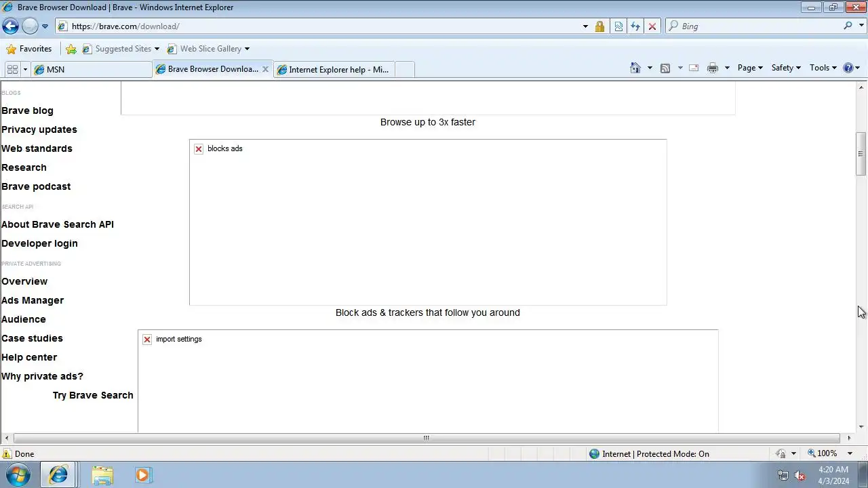
Task: Go back with the Back arrow button
Action: point(10,26)
